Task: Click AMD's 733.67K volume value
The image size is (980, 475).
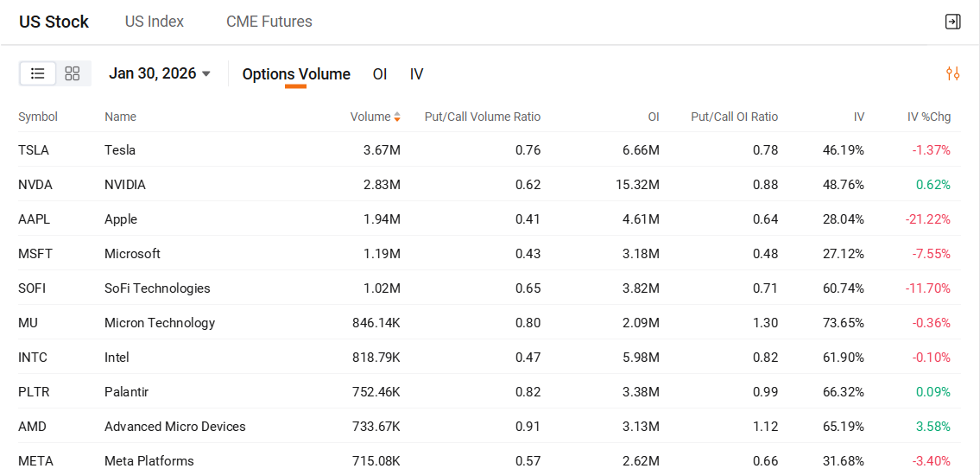Action: 376,427
